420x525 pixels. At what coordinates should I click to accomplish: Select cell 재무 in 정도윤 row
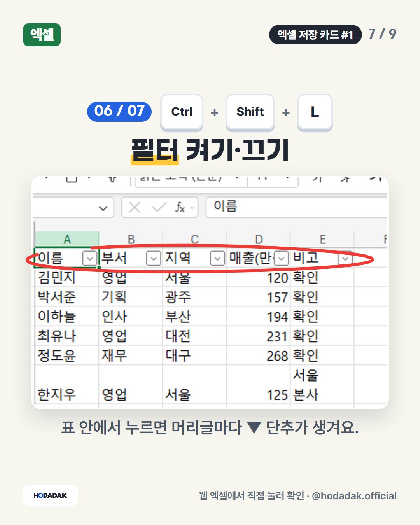131,355
